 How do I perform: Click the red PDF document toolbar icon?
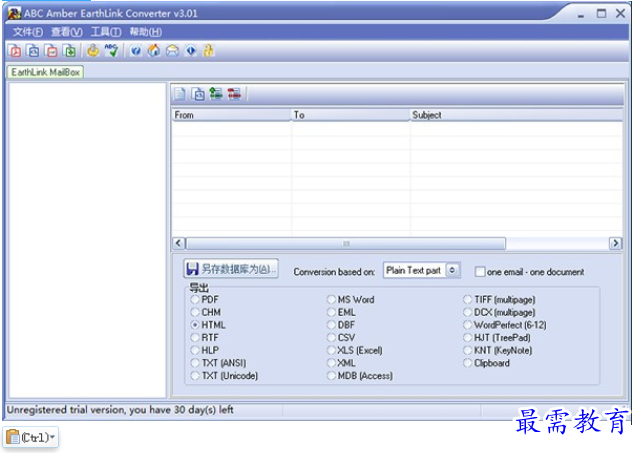pos(15,51)
